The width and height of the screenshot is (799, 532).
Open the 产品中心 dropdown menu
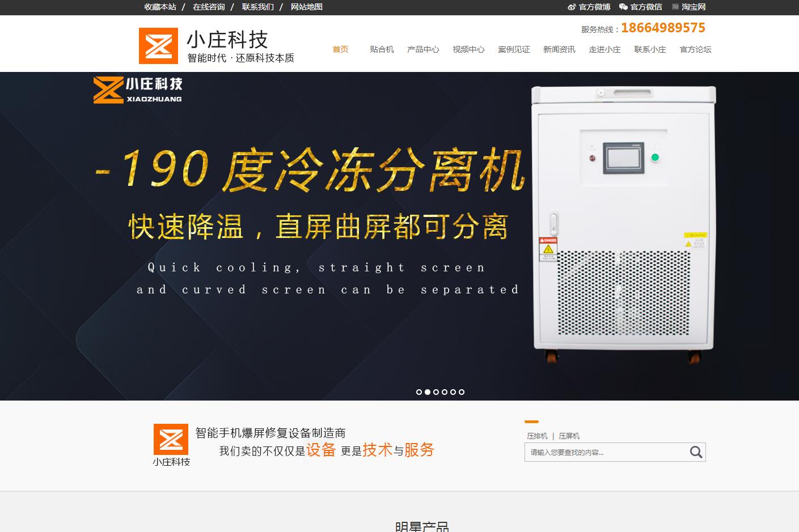422,49
